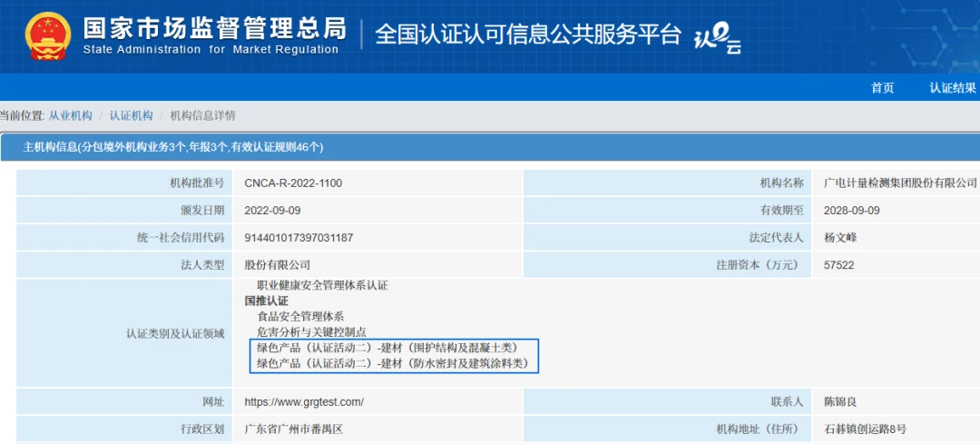Click the 机构批准号 label cell
The height and width of the screenshot is (444, 980).
click(123, 183)
